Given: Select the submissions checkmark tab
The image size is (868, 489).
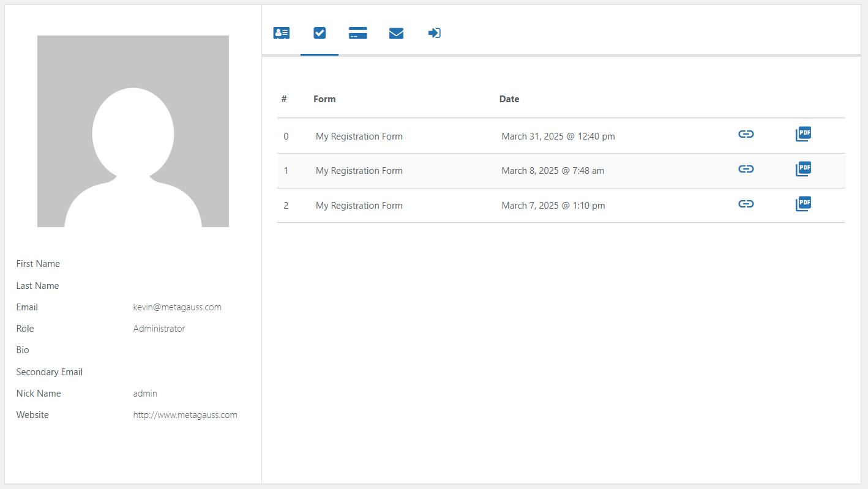Looking at the screenshot, I should coord(320,33).
